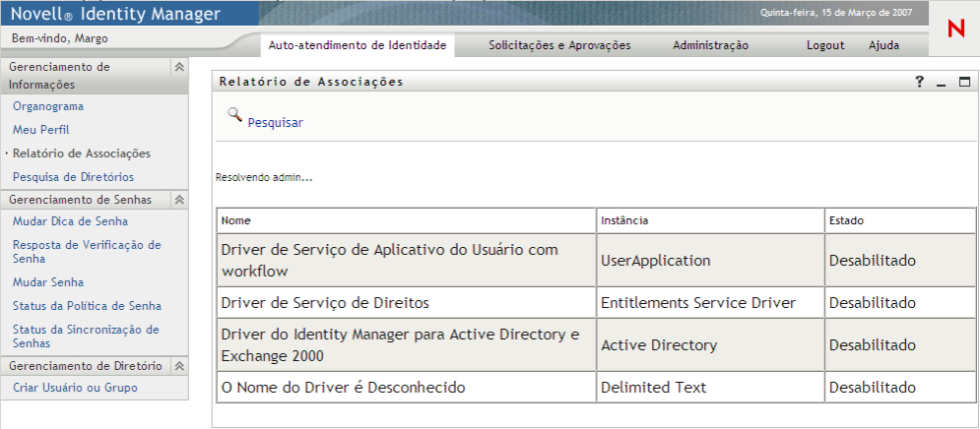Click the Logout link

[x=825, y=45]
